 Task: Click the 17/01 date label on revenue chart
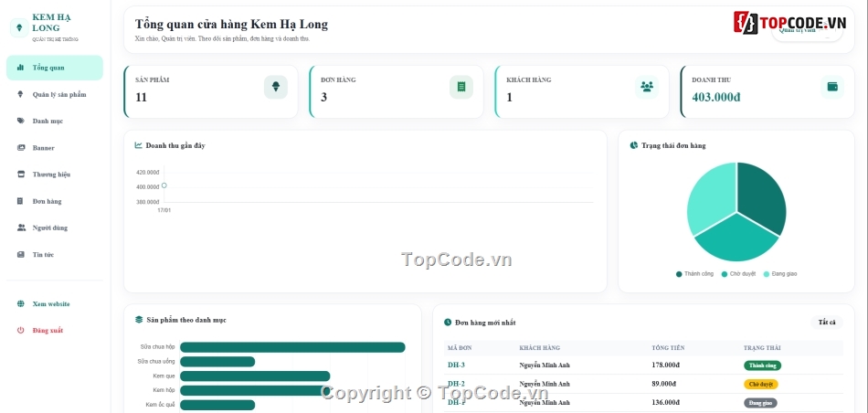[x=164, y=210]
